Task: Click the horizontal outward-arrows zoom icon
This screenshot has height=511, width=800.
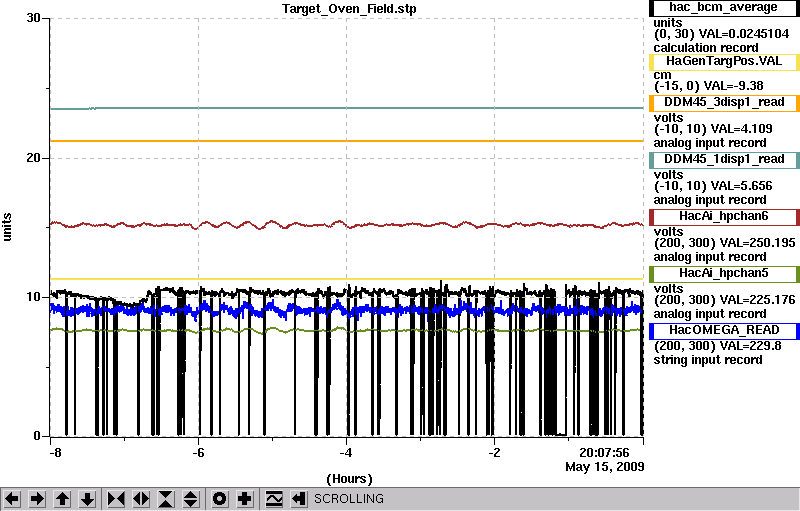Action: (141, 499)
